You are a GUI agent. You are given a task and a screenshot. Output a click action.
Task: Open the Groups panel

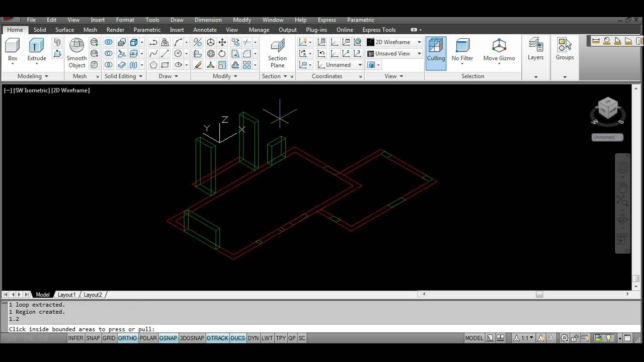(x=565, y=49)
